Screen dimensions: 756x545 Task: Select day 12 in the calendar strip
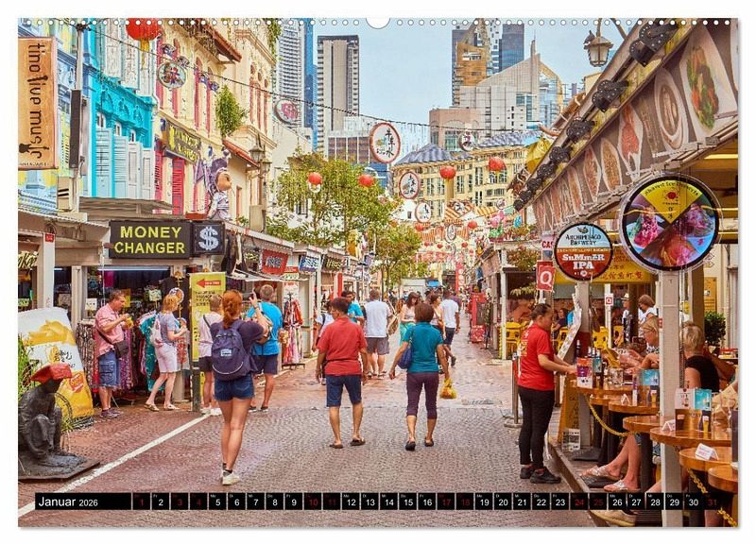tap(351, 502)
